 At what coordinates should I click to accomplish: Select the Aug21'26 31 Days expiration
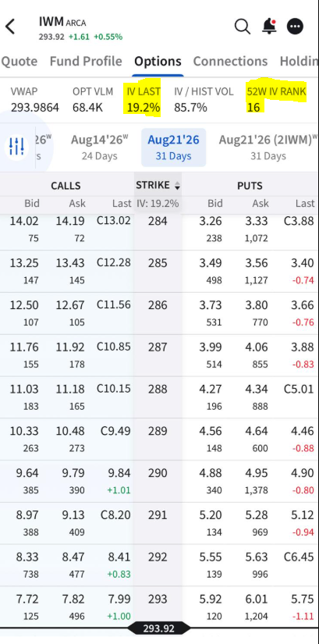(173, 147)
